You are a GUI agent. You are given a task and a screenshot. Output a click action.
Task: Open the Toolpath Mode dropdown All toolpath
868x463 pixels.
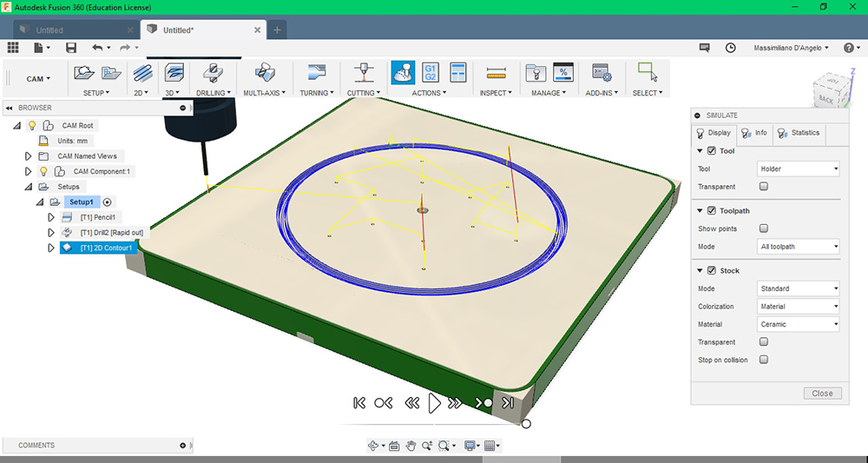pos(799,247)
